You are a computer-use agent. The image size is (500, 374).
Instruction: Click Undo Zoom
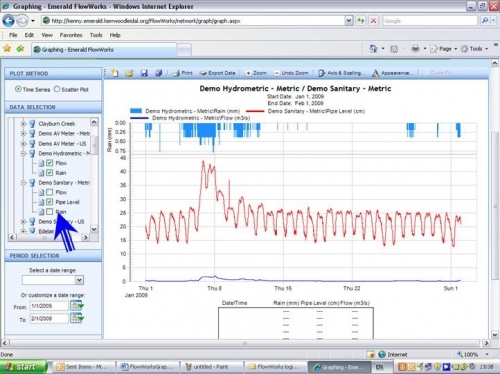click(x=291, y=73)
